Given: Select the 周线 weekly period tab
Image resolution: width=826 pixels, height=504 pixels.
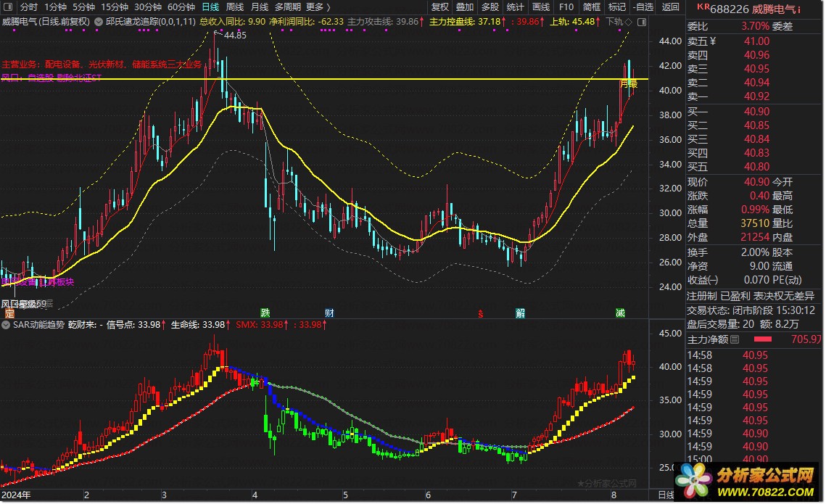Looking at the screenshot, I should tap(235, 7).
